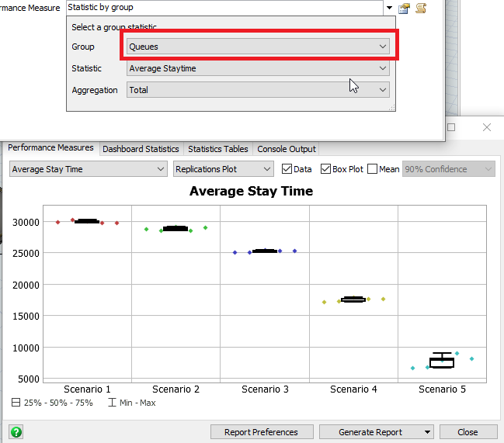This screenshot has width=504, height=443.
Task: Open the Aggregation dropdown set to Total
Action: point(258,90)
